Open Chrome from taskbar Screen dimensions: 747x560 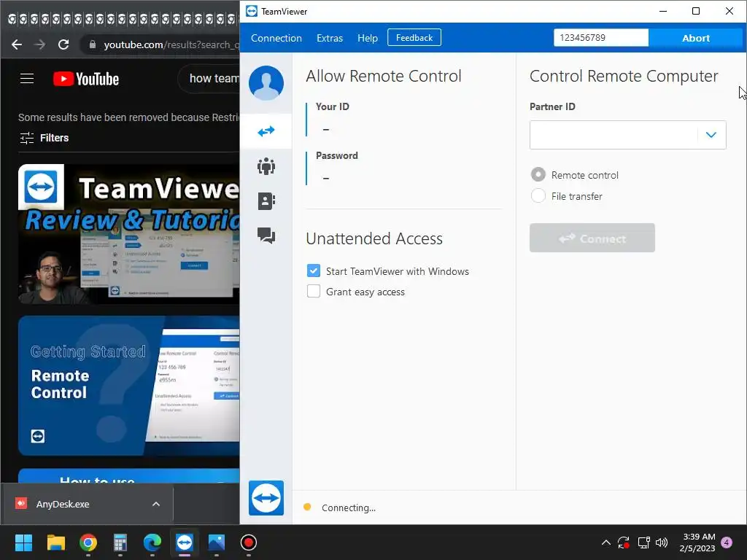point(88,542)
